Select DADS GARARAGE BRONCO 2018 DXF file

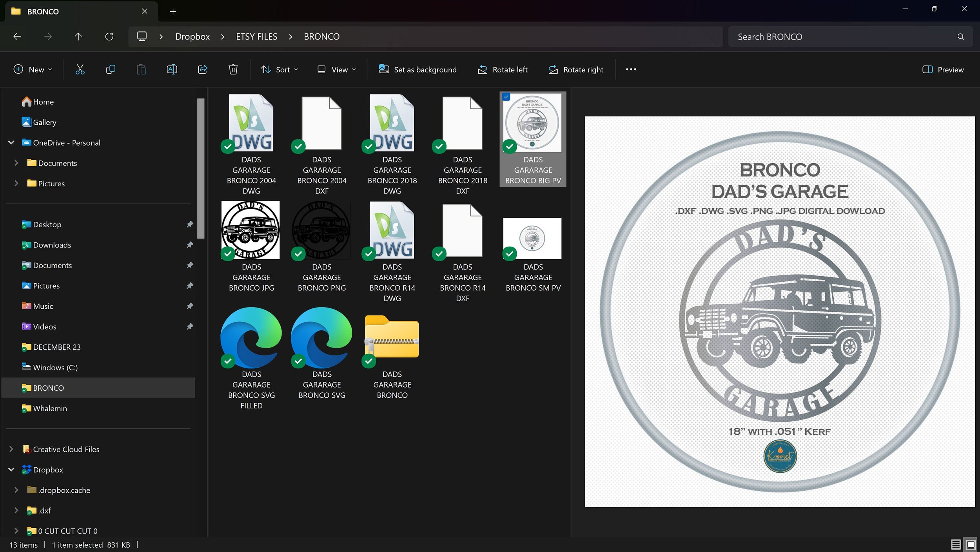[x=463, y=144]
